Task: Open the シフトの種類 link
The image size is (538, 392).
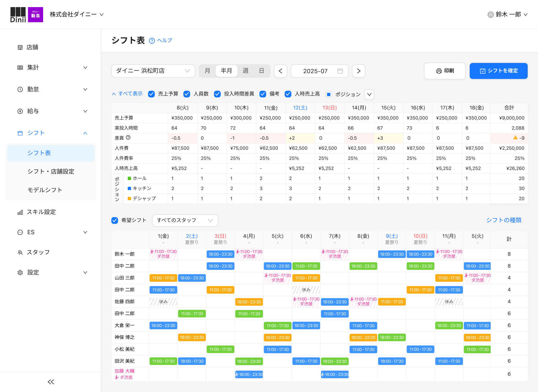Action: (504, 220)
